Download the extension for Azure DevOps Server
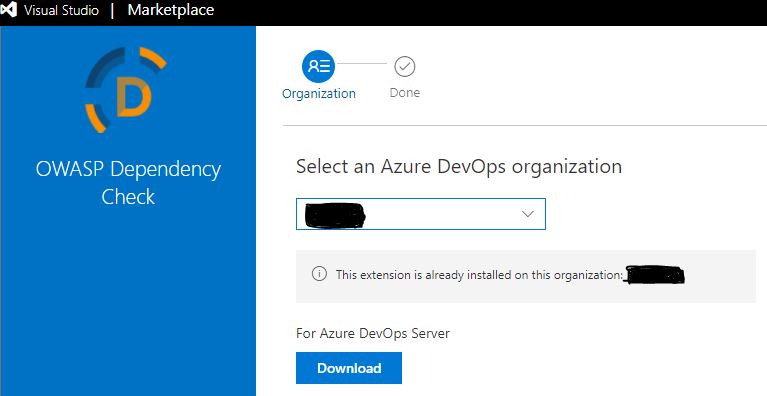The width and height of the screenshot is (767, 396). tap(349, 368)
